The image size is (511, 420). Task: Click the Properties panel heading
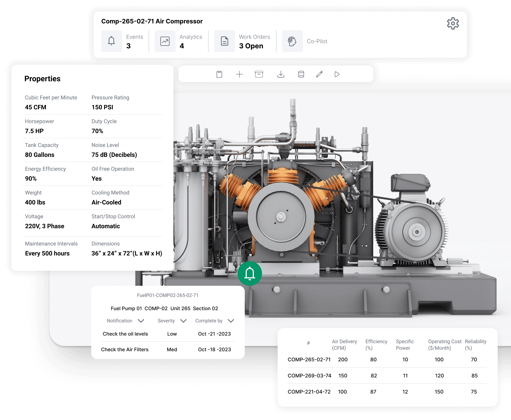tap(42, 79)
